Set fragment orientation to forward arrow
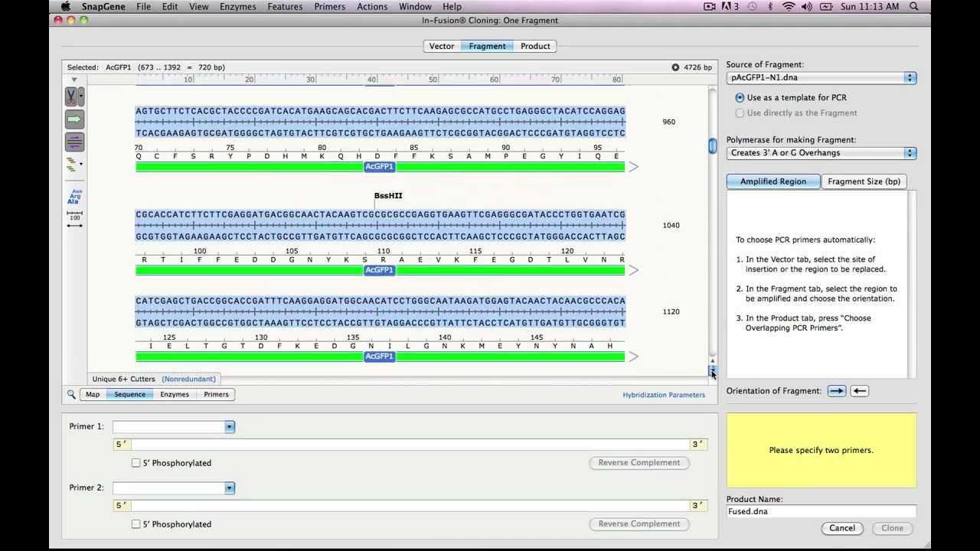The width and height of the screenshot is (980, 551). pyautogui.click(x=836, y=391)
